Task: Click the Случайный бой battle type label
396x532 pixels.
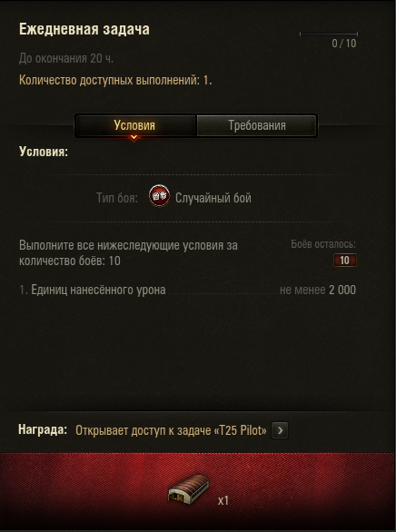Action: pos(213,198)
